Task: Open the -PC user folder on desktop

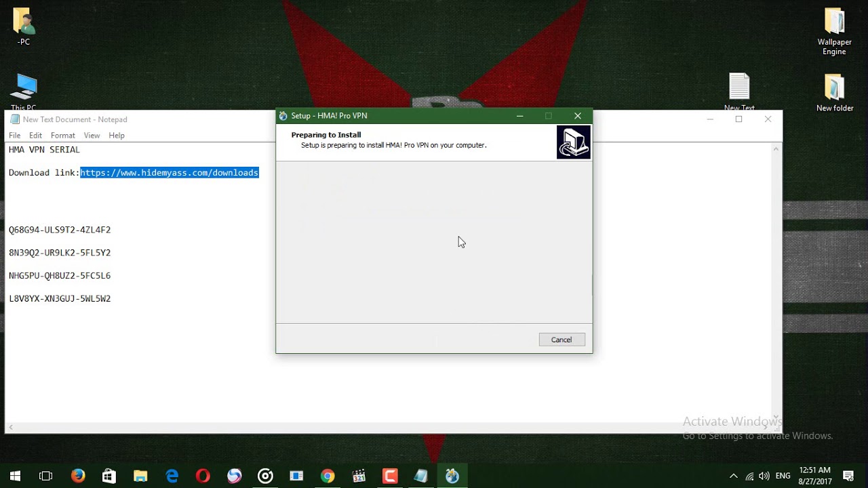Action: [x=24, y=27]
